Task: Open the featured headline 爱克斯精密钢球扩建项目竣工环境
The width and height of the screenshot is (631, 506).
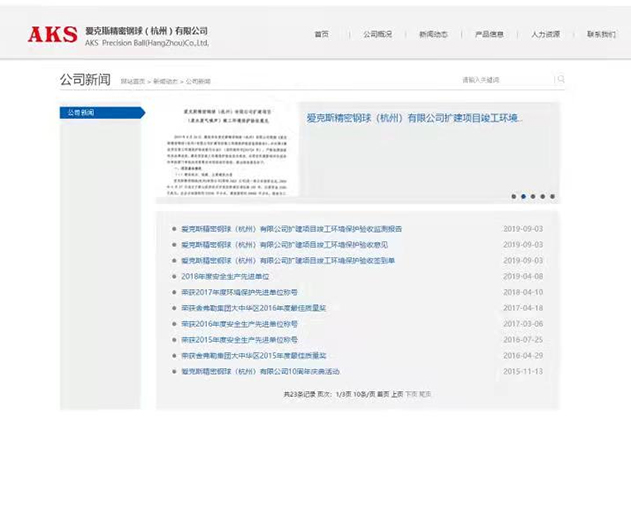Action: click(414, 118)
